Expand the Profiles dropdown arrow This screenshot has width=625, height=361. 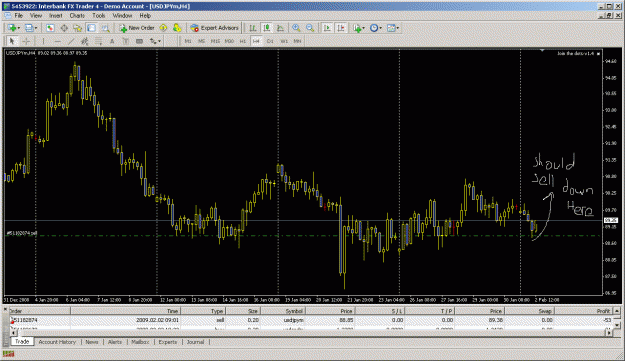point(36,28)
